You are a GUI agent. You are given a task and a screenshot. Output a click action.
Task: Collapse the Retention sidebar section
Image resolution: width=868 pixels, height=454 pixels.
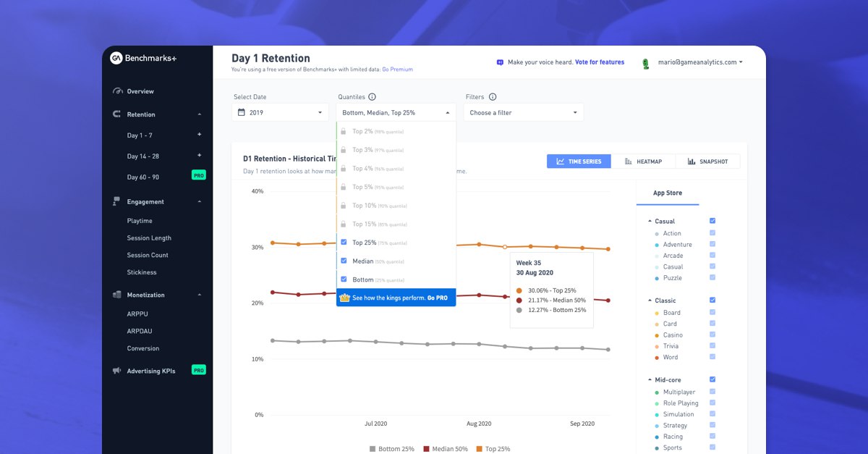[200, 114]
